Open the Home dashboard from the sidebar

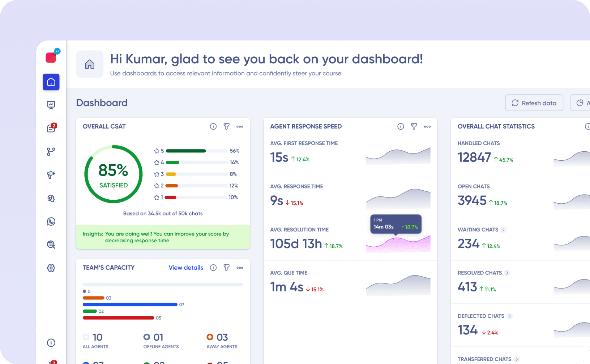click(51, 82)
